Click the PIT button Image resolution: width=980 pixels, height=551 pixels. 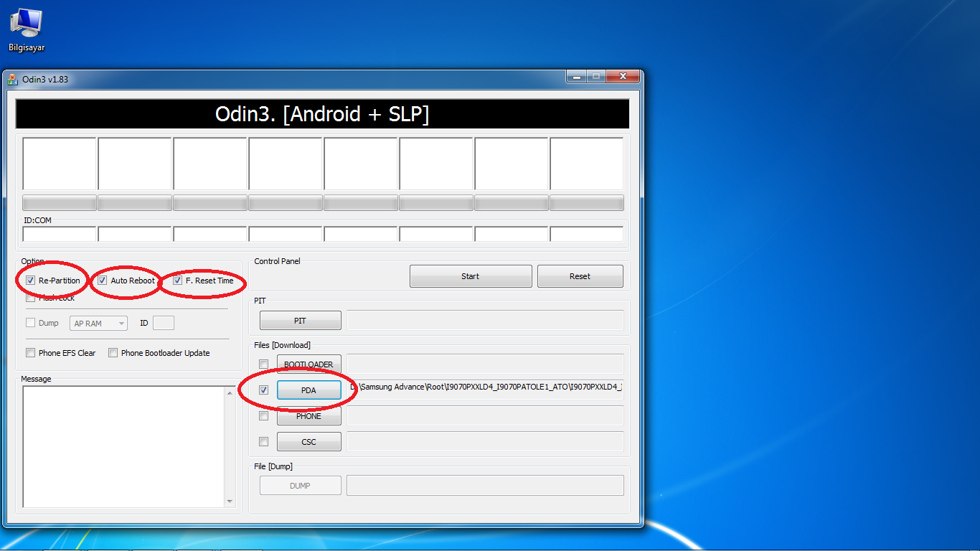coord(300,321)
